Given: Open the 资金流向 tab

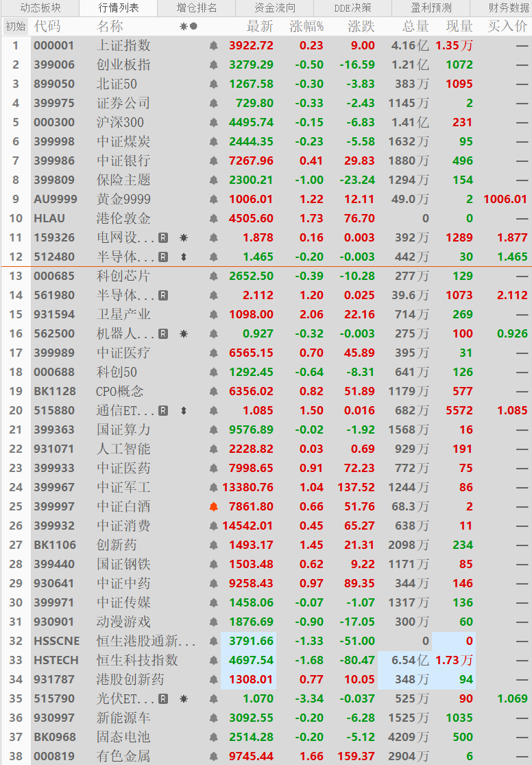Looking at the screenshot, I should coord(275,8).
